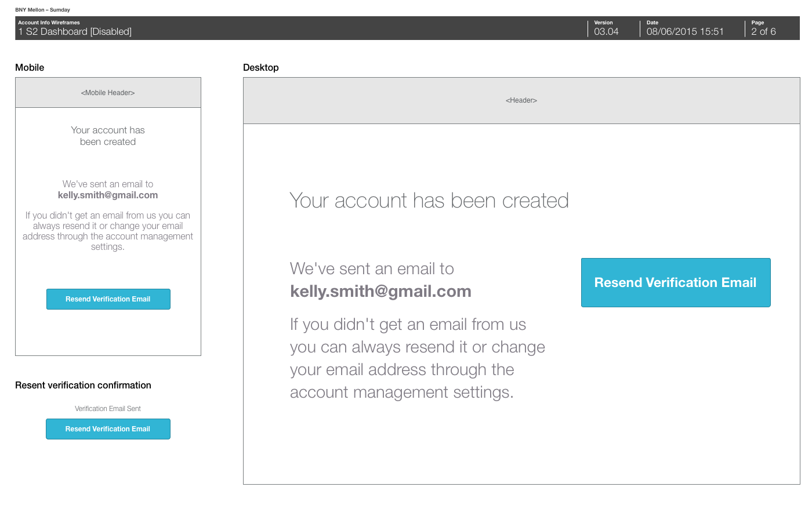Click the 'Mobile' section label
The width and height of the screenshot is (812, 527).
pos(30,67)
